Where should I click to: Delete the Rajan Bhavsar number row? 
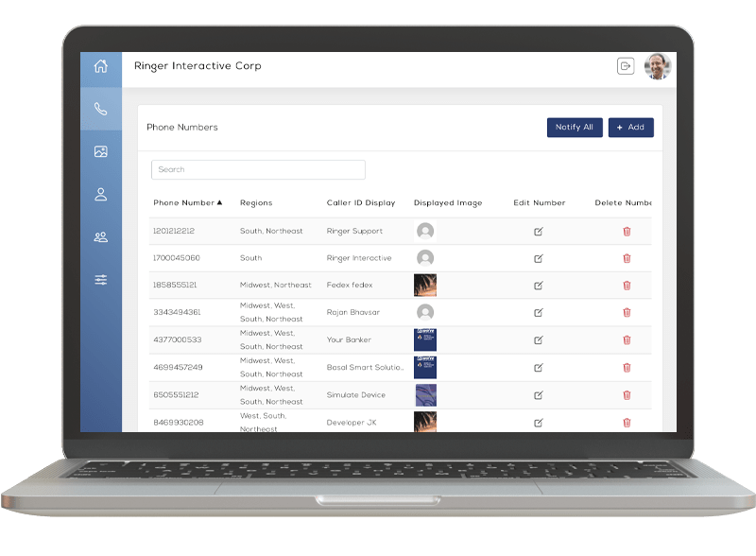[x=627, y=312]
